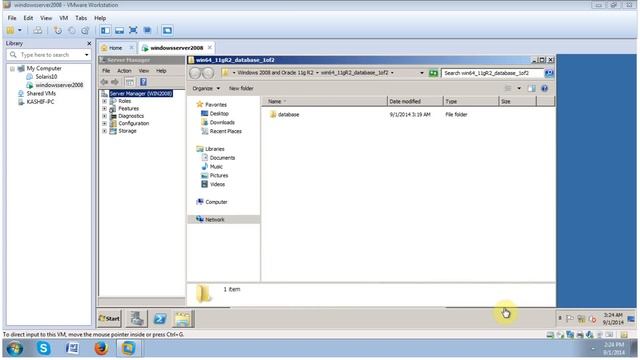Image resolution: width=640 pixels, height=360 pixels.
Task: Open the view options dropdown arrow
Action: [x=519, y=88]
